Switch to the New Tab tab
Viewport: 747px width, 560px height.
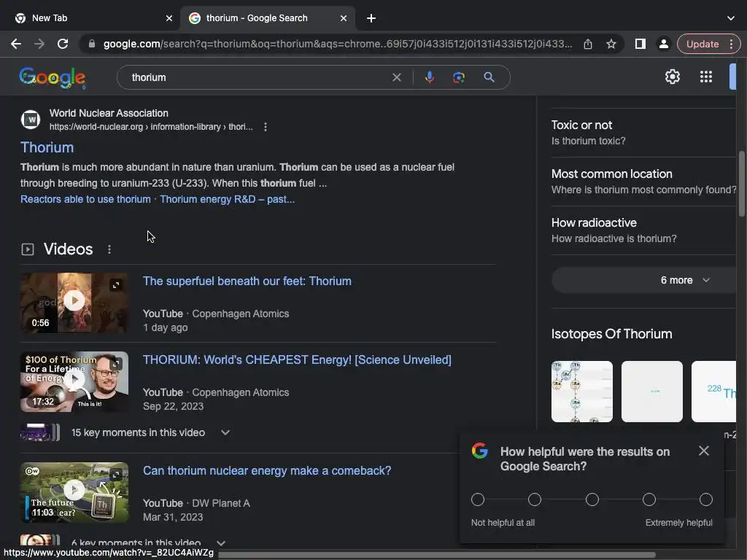click(93, 18)
